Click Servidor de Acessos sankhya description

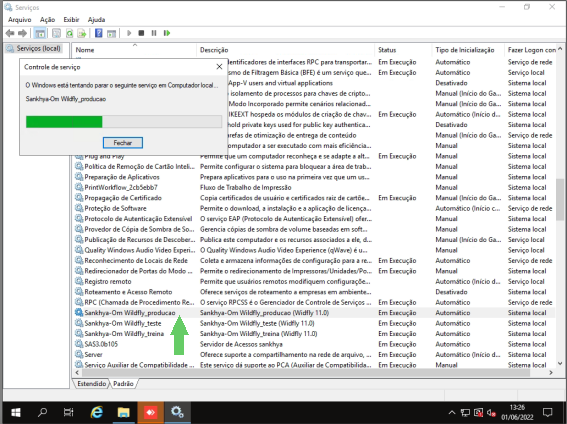click(x=241, y=344)
